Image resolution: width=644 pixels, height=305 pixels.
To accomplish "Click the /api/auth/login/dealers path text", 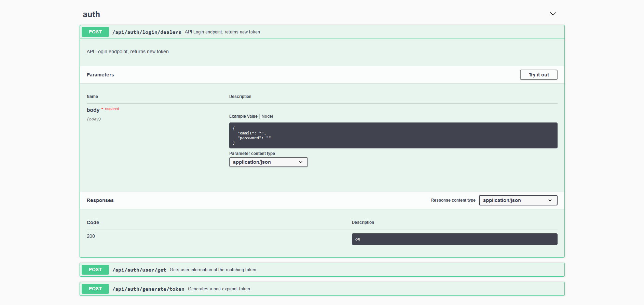I will (x=147, y=32).
